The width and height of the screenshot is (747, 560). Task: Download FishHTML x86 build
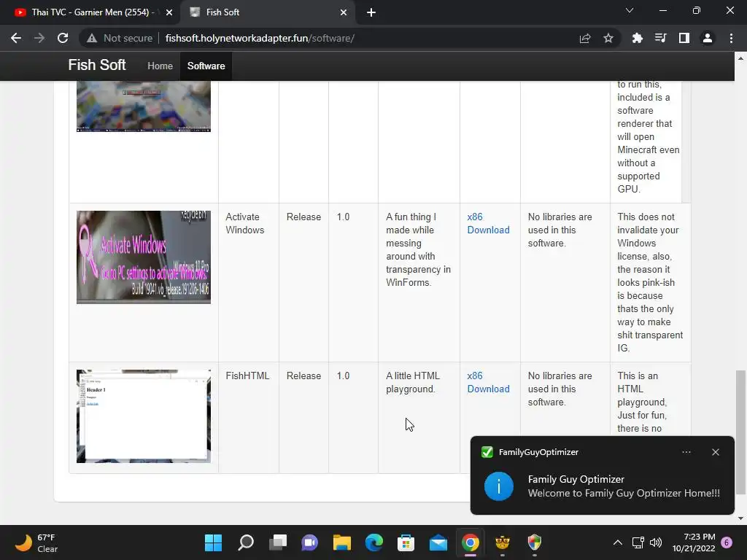488,382
